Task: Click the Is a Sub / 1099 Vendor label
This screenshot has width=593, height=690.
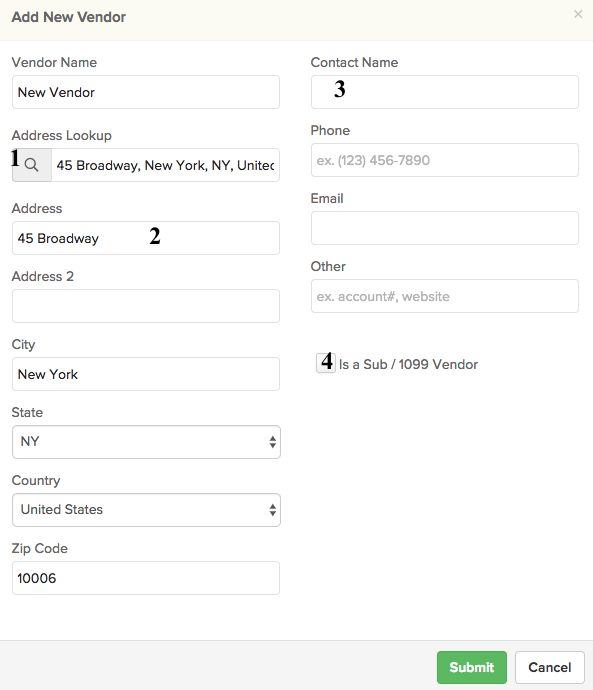Action: click(408, 364)
